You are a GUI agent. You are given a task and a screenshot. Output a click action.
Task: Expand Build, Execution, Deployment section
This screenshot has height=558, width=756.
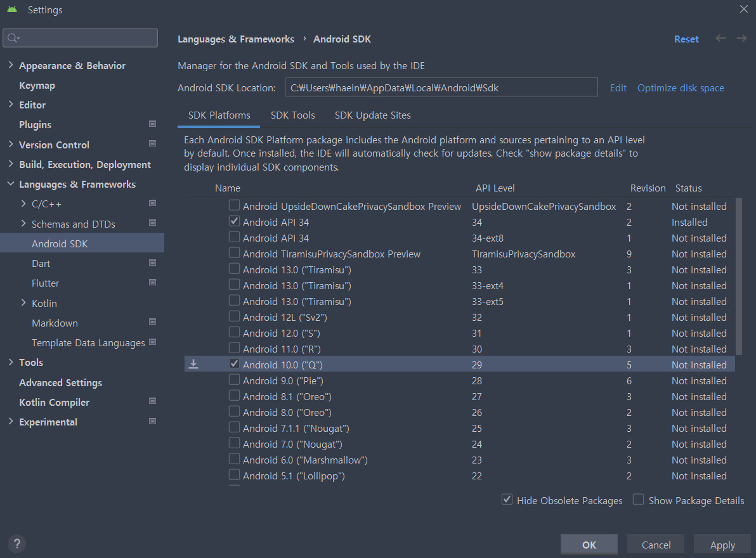(x=11, y=164)
